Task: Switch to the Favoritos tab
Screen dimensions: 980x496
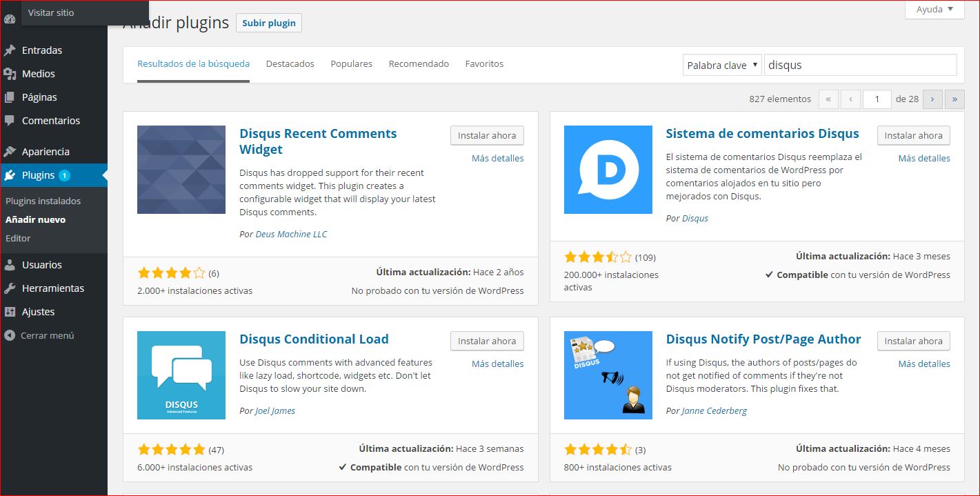Action: 484,63
